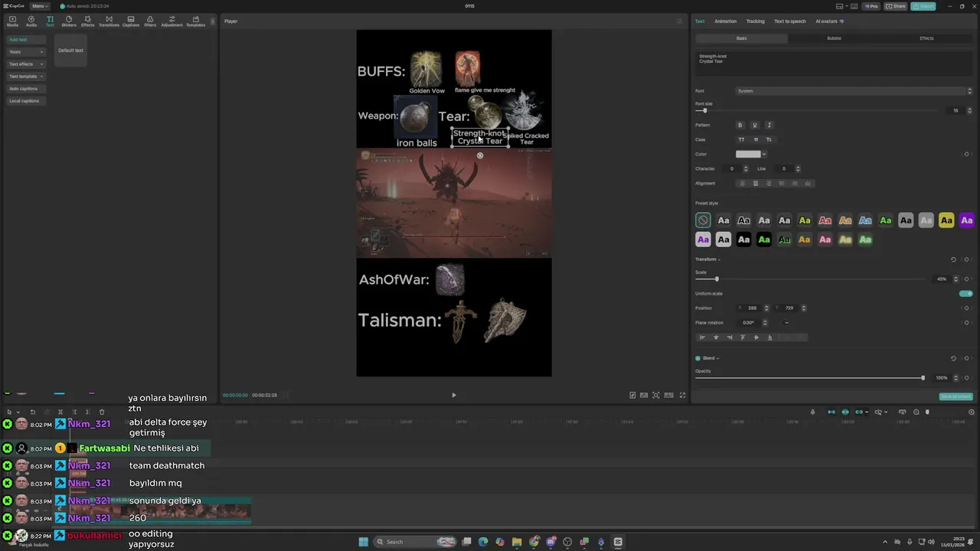
Task: Switch to the AI avatars tab
Action: 829,21
